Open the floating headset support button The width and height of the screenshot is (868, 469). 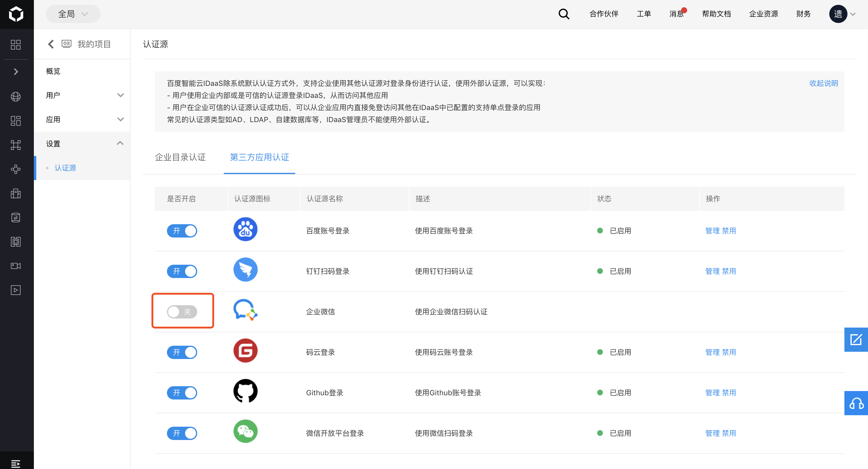(856, 403)
